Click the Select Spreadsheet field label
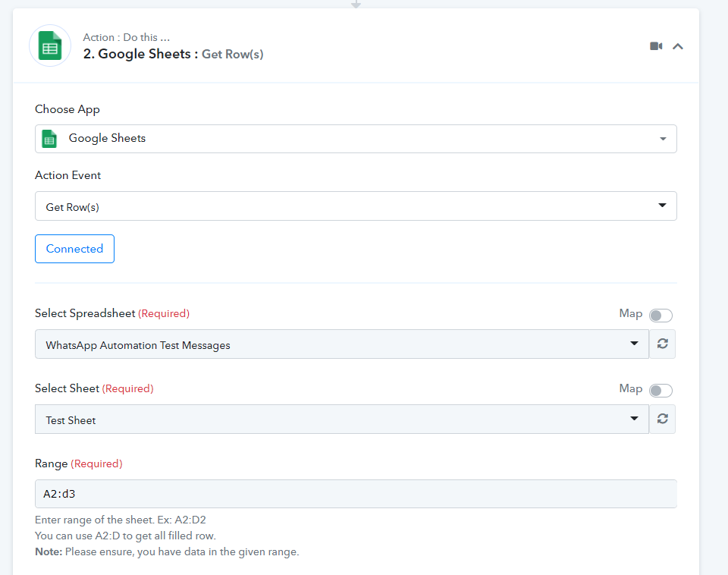Viewport: 728px width, 575px height. coord(85,313)
